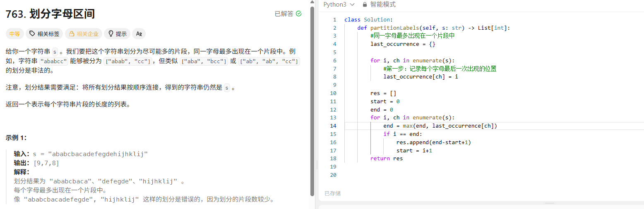
Task: Click the 解释 explanation label
Action: coord(22,172)
